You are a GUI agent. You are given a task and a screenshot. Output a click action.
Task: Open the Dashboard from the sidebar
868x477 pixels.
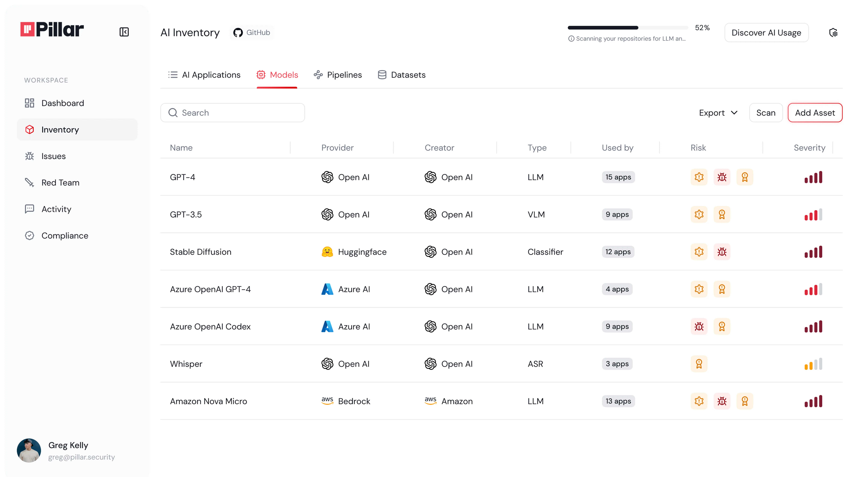63,103
